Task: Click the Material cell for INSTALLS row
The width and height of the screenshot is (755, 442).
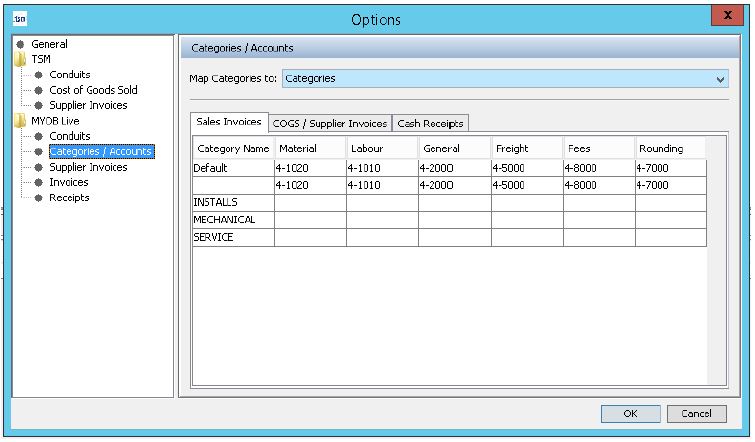Action: point(310,203)
